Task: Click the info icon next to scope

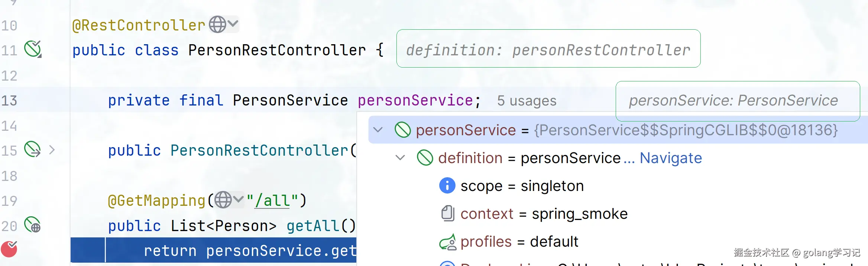Action: tap(447, 185)
